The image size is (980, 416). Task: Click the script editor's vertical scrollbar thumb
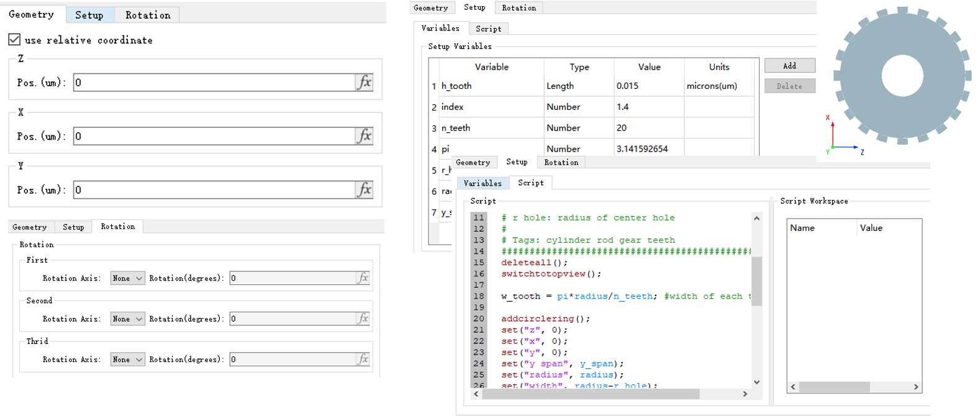pyautogui.click(x=756, y=281)
